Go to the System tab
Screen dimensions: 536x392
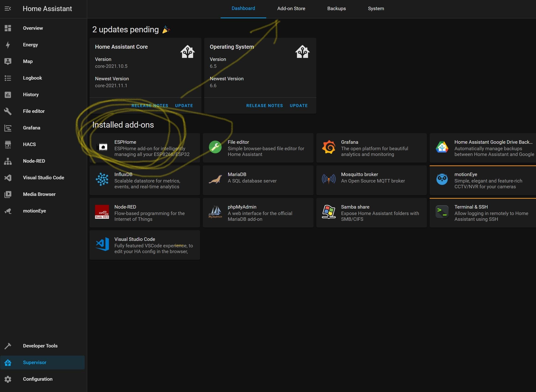(376, 9)
